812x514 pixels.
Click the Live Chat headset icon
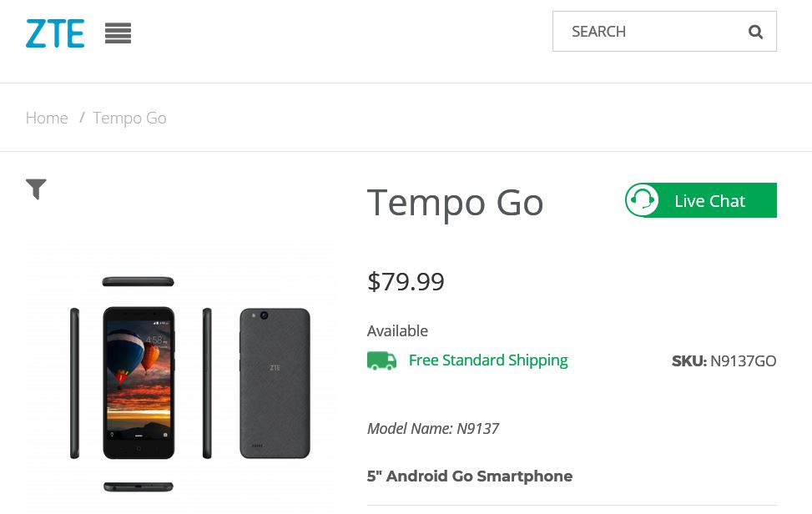643,200
